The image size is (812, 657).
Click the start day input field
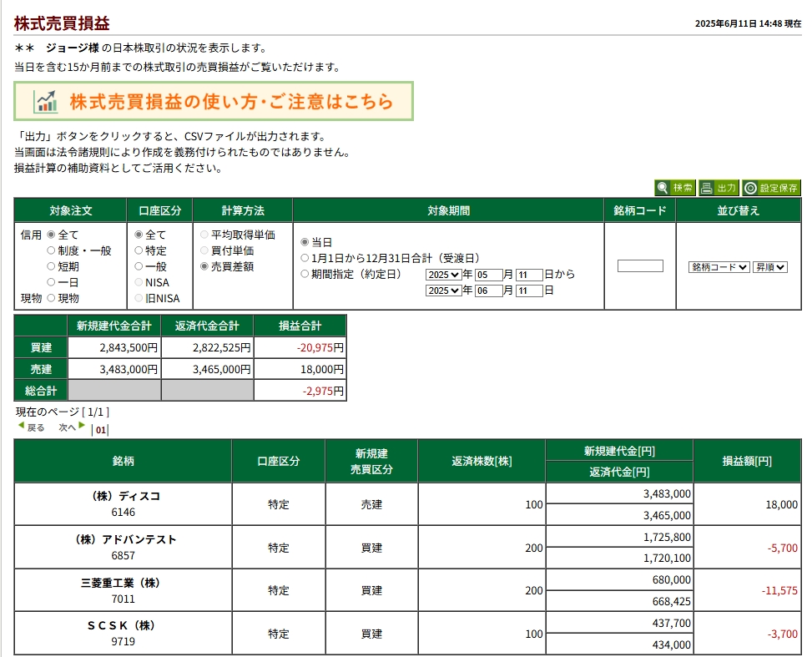coord(529,275)
